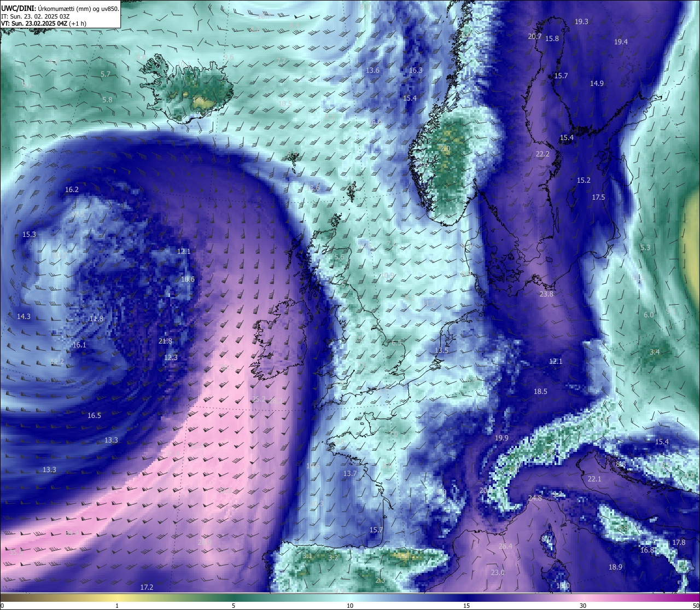Click the '15.2' value on the map

coord(584,181)
